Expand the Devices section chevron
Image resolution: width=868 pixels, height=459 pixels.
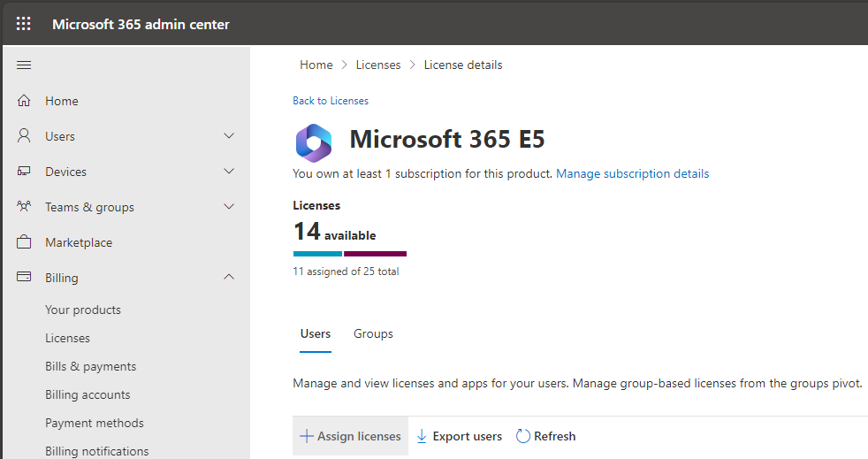[229, 171]
